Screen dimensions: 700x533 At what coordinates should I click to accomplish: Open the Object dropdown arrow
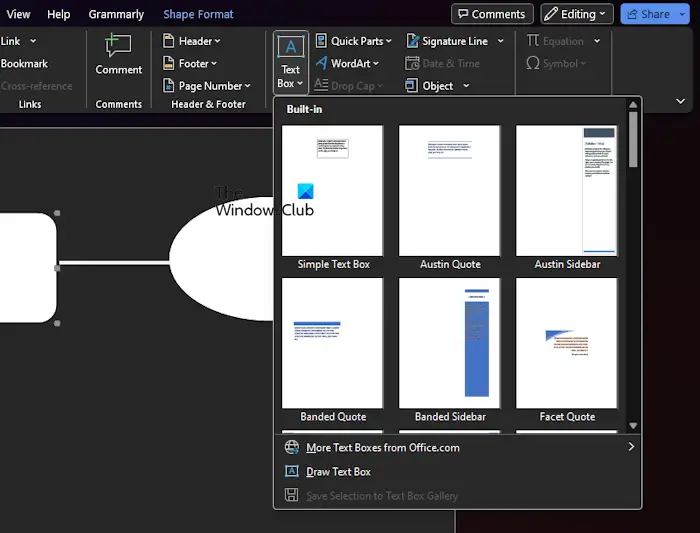466,85
